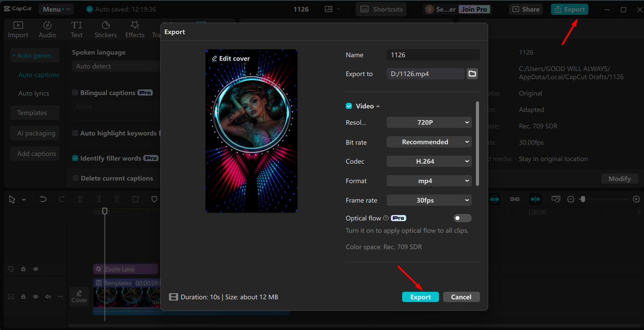Image resolution: width=644 pixels, height=330 pixels.
Task: Collapse the Video settings section
Action: tap(378, 106)
